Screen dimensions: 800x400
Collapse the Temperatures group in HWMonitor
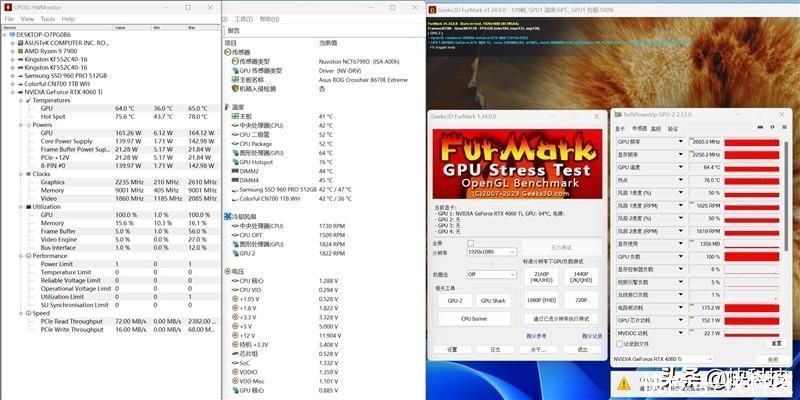point(21,101)
